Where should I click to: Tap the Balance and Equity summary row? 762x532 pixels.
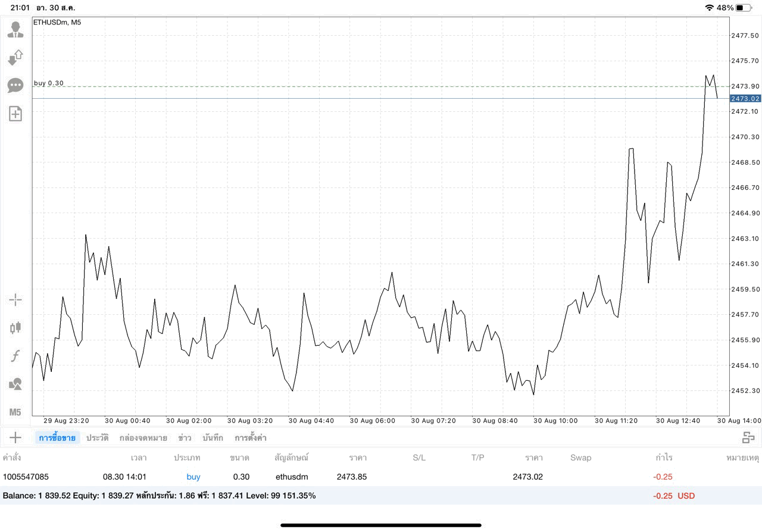coord(381,496)
